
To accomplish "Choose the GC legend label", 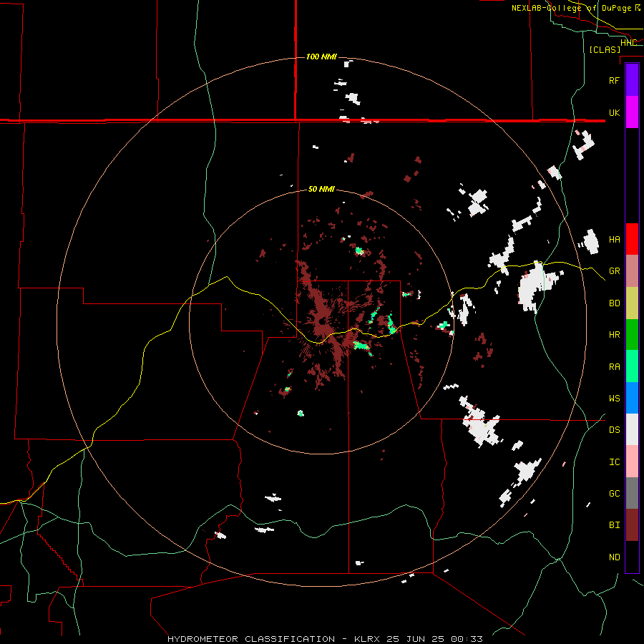I will [614, 494].
